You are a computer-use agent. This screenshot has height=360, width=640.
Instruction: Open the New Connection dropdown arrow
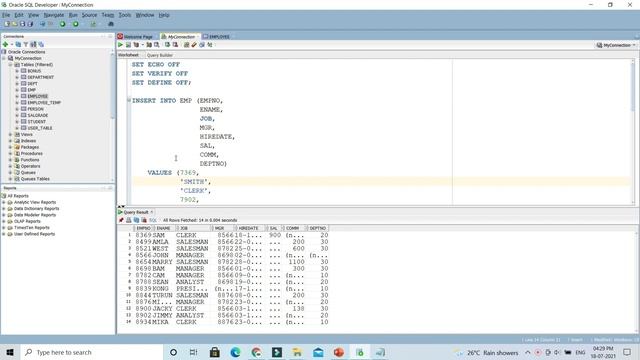coord(11,44)
